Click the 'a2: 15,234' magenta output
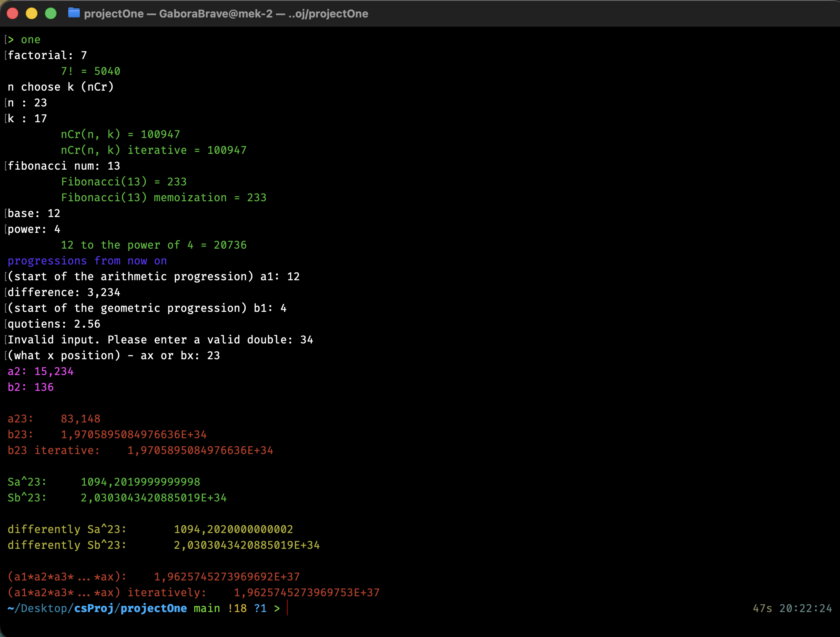Viewport: 840px width, 637px height. tap(41, 371)
